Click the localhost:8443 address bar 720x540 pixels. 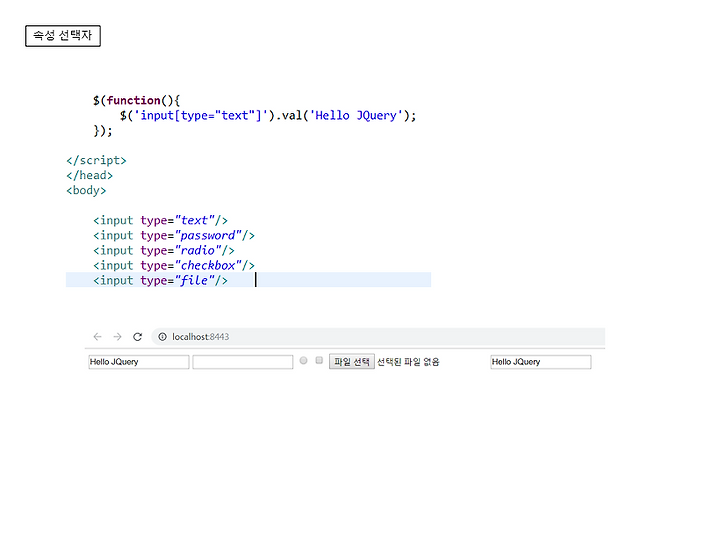coord(378,337)
